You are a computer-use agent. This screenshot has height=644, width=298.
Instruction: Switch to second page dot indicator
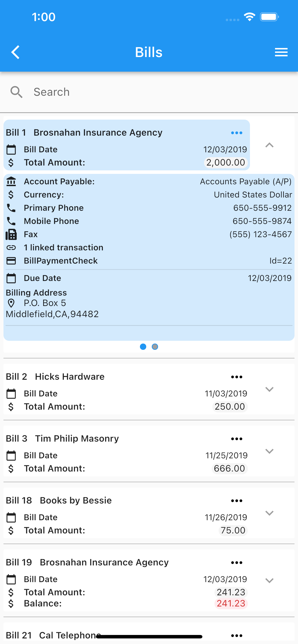point(155,347)
